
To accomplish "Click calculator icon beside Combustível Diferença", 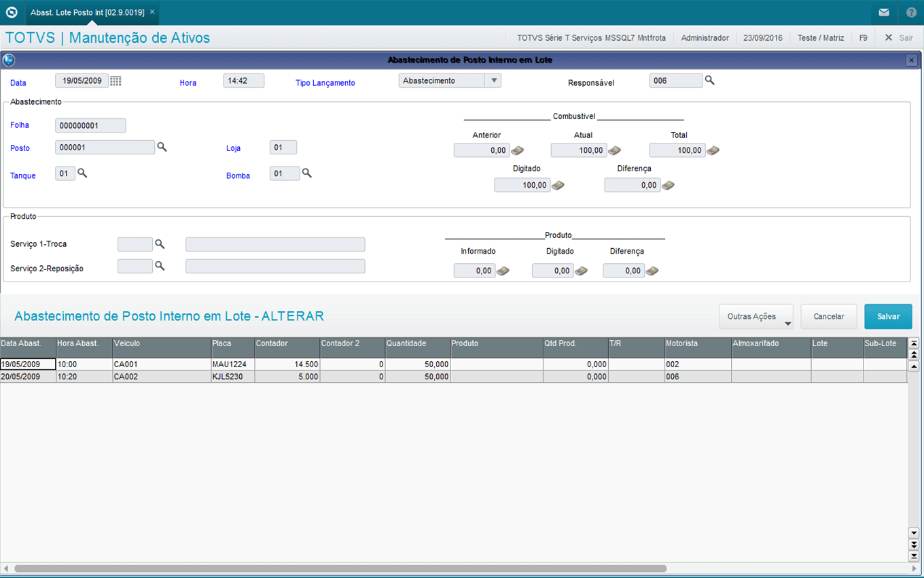I will [x=668, y=185].
